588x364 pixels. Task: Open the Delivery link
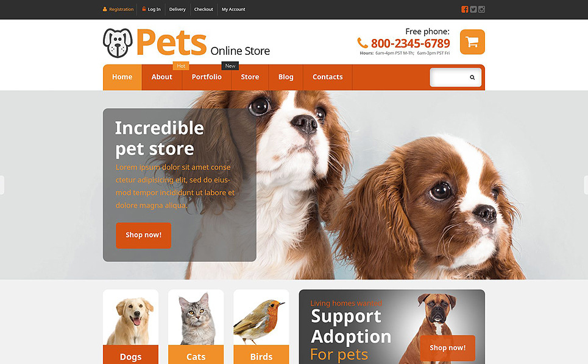click(x=177, y=9)
